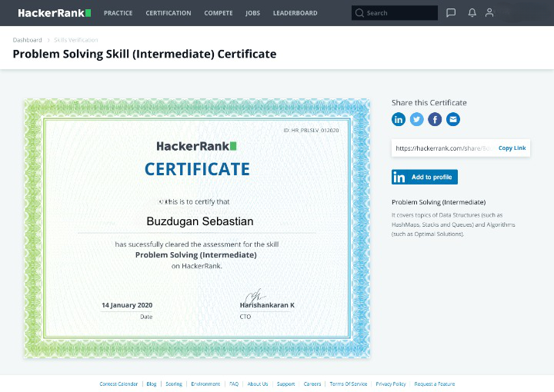This screenshot has height=392, width=554.
Task: Go back to Dashboard breadcrumb
Action: click(x=27, y=40)
